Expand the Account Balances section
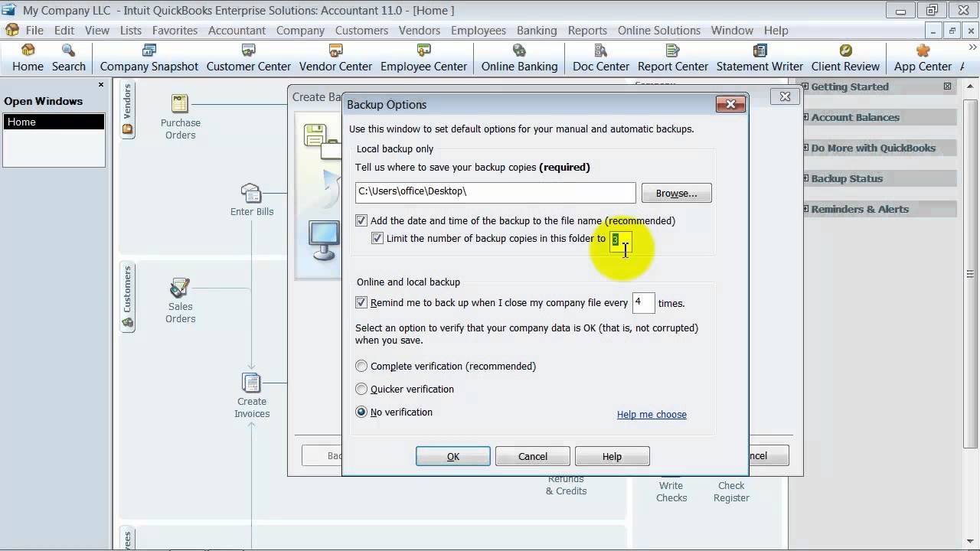 805,117
